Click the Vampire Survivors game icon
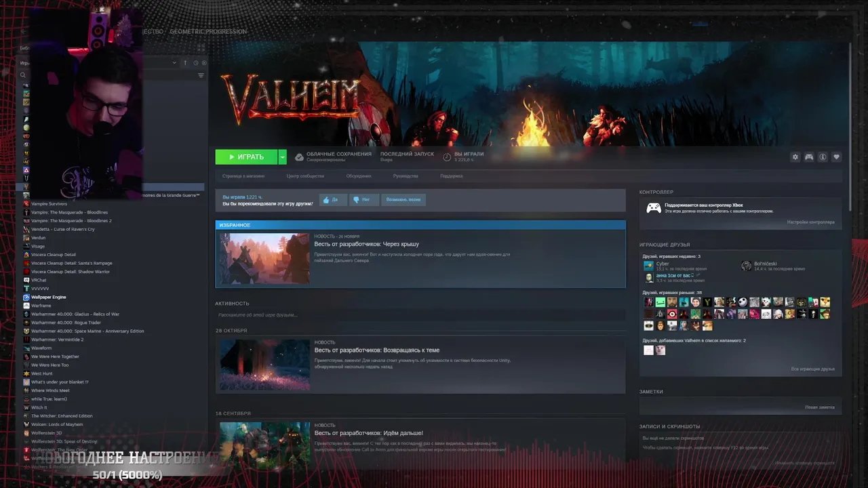Image resolution: width=868 pixels, height=488 pixels. pos(26,204)
